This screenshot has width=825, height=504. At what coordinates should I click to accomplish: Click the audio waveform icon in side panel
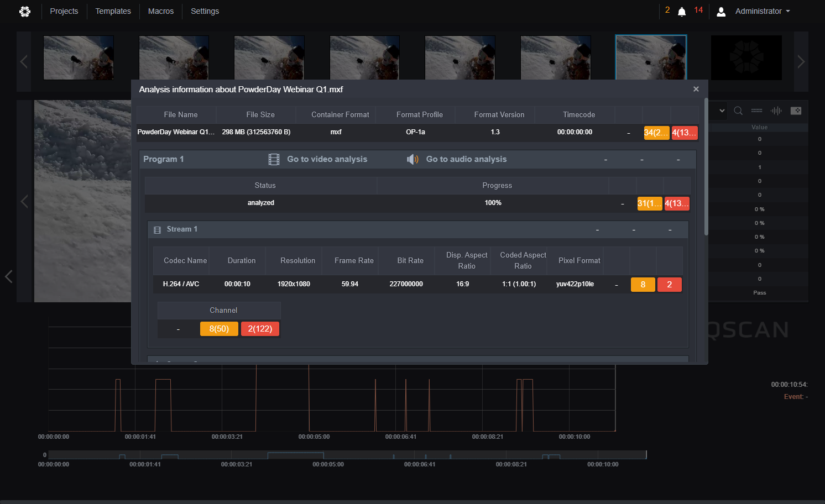point(776,111)
